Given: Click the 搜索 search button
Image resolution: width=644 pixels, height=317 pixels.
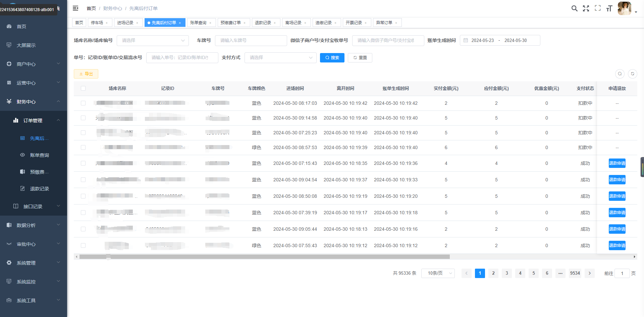Looking at the screenshot, I should pos(332,58).
